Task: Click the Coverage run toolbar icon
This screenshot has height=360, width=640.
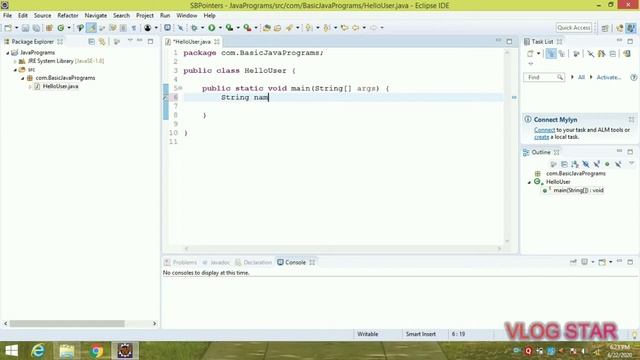Action: tap(229, 28)
